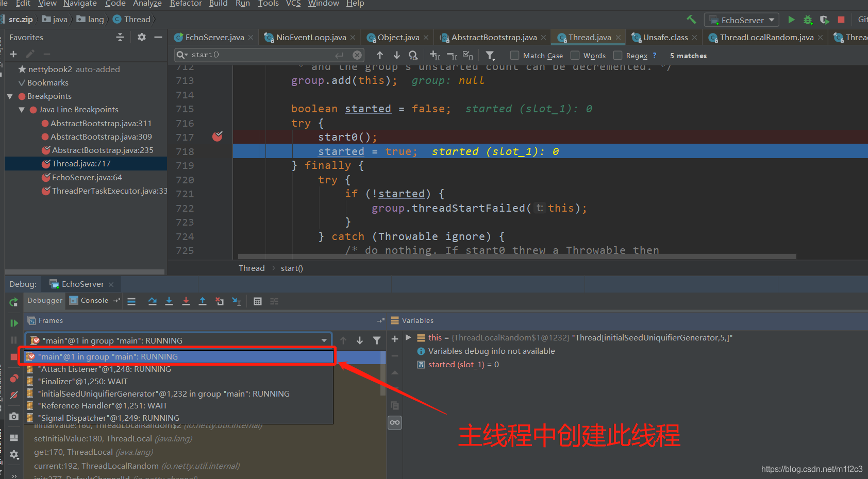Image resolution: width=868 pixels, height=479 pixels.
Task: Expand the Bookmarks node
Action: click(22, 83)
